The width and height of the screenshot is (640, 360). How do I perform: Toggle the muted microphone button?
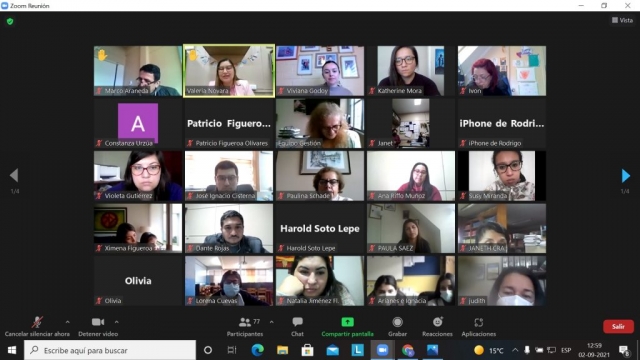(37, 322)
